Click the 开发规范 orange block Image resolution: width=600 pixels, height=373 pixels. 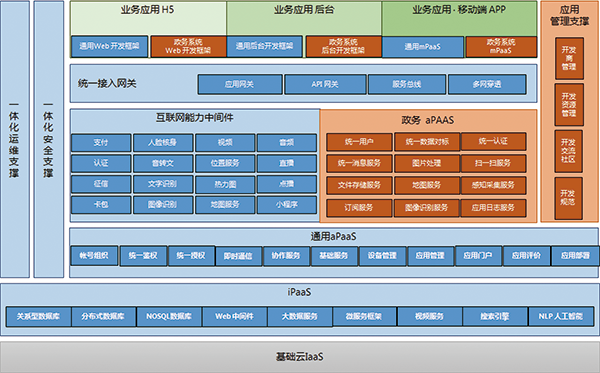coord(569,198)
